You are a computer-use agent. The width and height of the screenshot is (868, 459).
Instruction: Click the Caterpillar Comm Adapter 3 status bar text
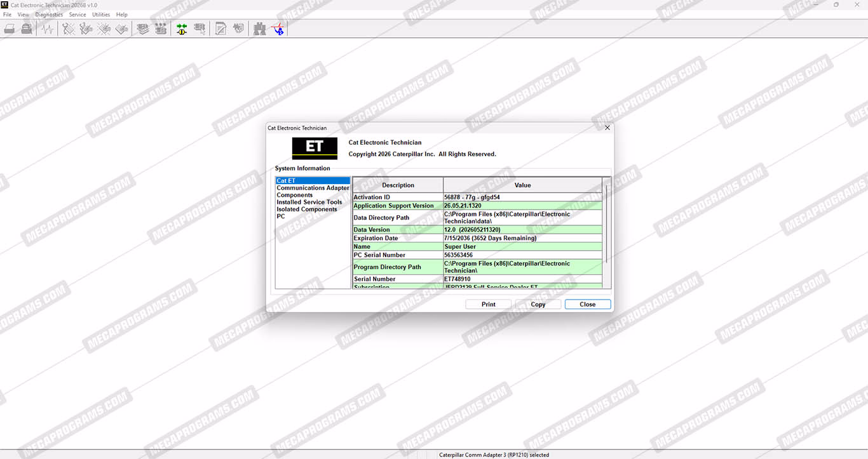point(494,455)
